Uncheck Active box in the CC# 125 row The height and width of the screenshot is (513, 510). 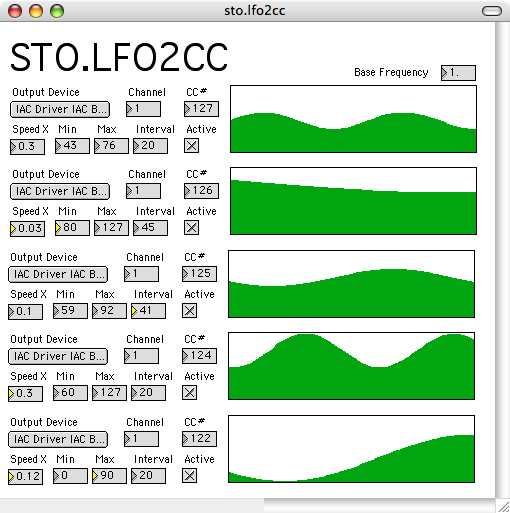click(189, 311)
